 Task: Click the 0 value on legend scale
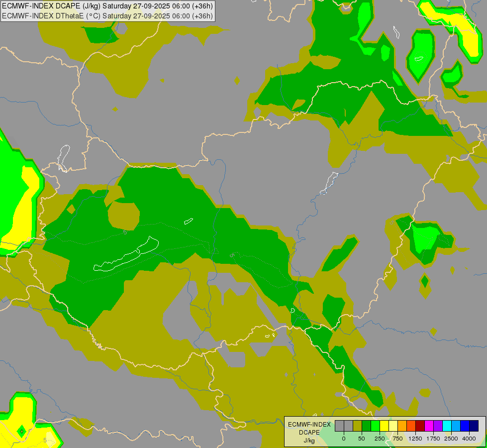tap(344, 439)
